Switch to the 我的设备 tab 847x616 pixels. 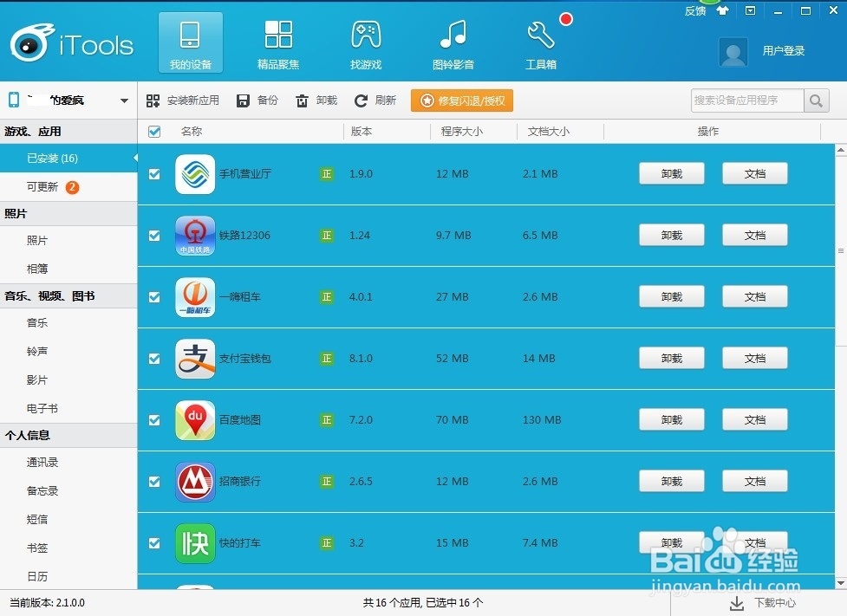pos(190,42)
